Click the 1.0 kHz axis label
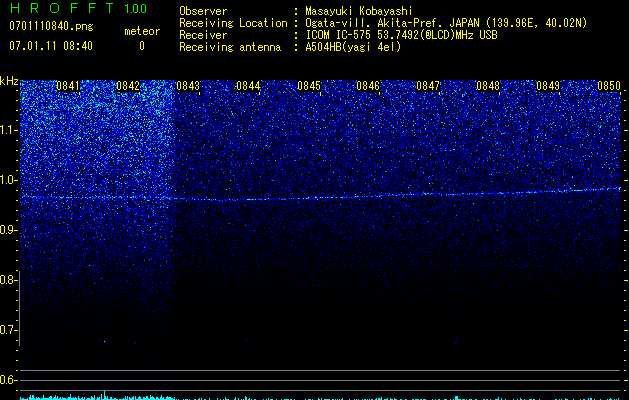The height and width of the screenshot is (400, 629). click(x=8, y=180)
